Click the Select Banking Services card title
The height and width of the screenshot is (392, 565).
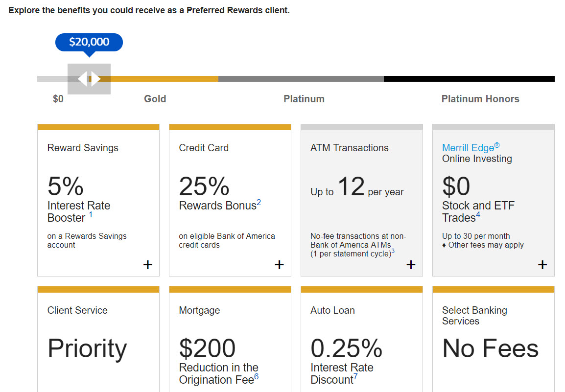coord(474,316)
